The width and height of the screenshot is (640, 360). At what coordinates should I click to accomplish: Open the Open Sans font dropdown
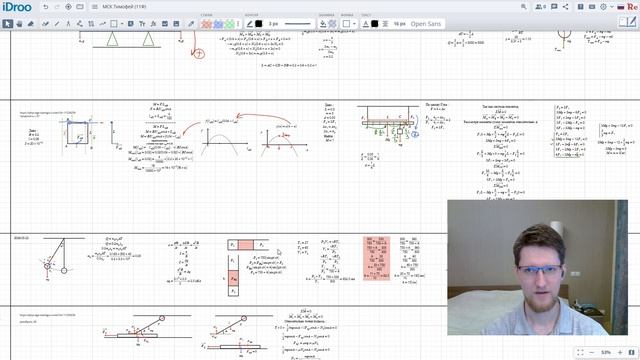click(426, 24)
